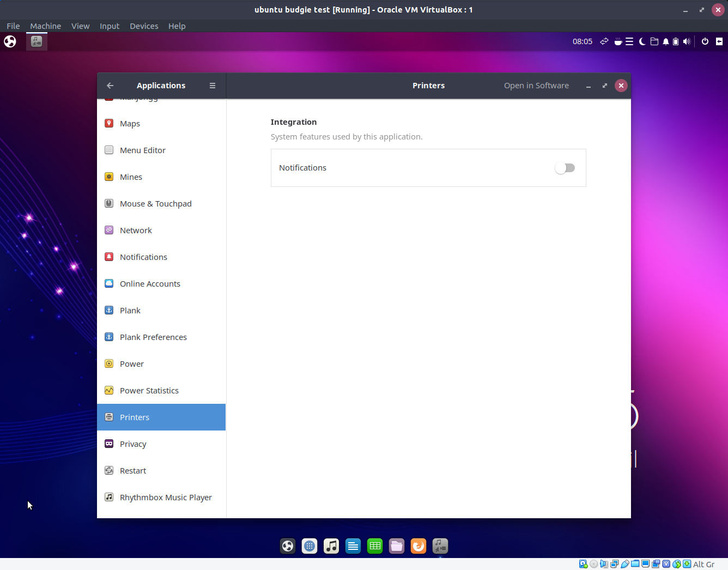728x570 pixels.
Task: Select Power Statistics entry
Action: pos(161,391)
